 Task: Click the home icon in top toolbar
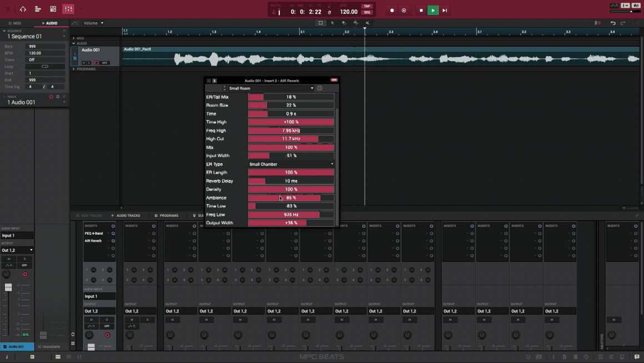23,9
